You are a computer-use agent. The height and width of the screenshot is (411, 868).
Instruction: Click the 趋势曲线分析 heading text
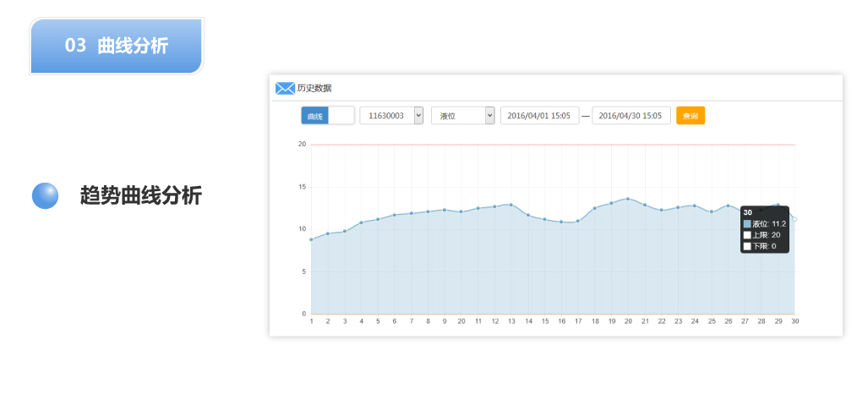click(x=141, y=196)
